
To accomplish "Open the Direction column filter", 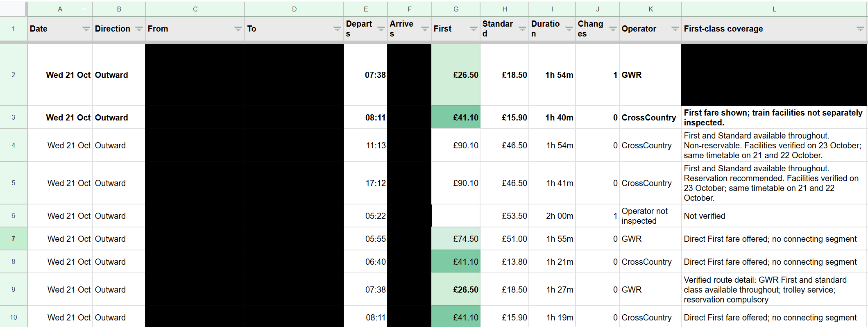I will coord(139,29).
